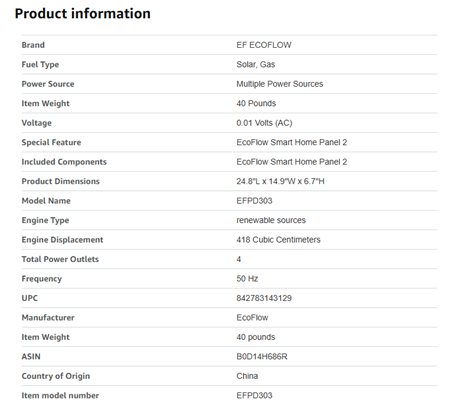
Task: Click the Included Components label
Action: [x=64, y=162]
